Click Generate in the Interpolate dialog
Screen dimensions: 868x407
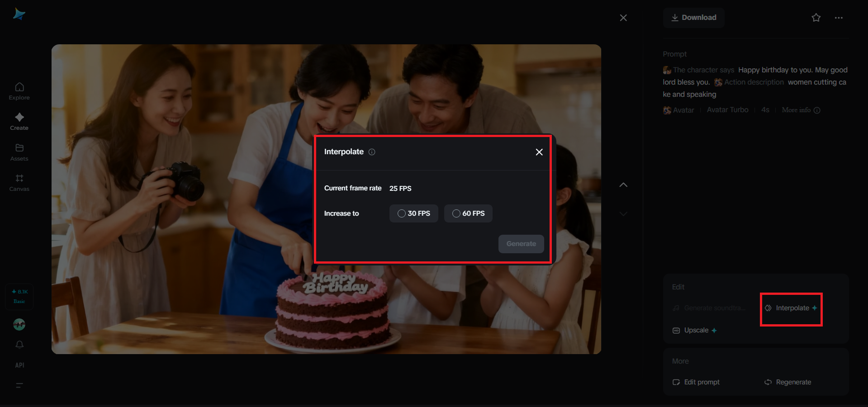tap(521, 244)
